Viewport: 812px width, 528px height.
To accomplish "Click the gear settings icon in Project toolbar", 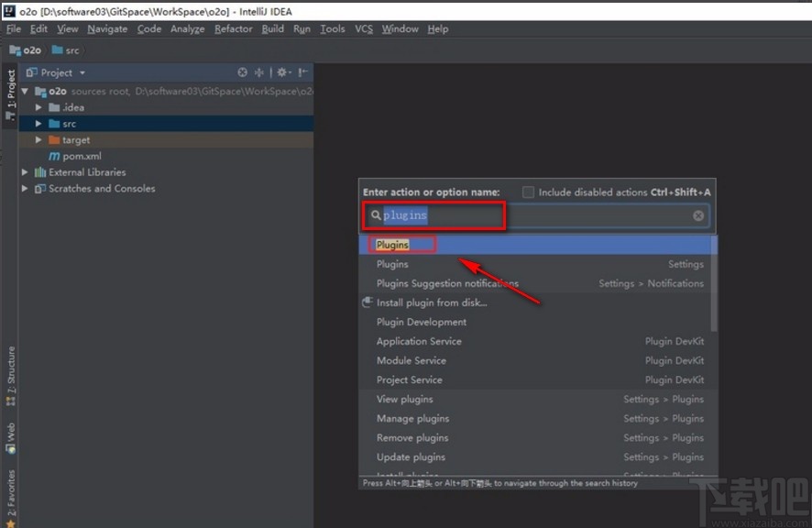I will click(281, 72).
